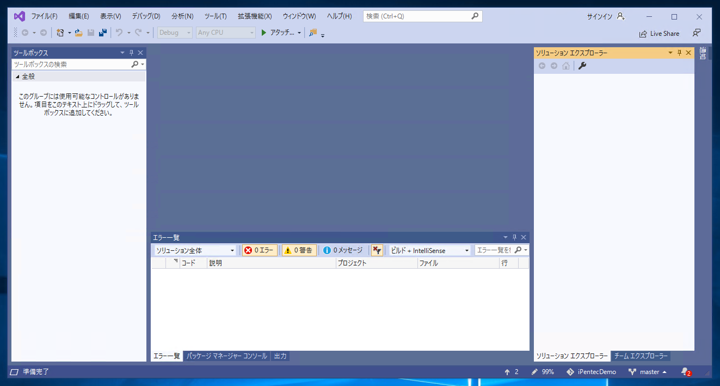Close the Solution Explorer panel
Viewport: 720px width, 386px height.
click(x=688, y=53)
